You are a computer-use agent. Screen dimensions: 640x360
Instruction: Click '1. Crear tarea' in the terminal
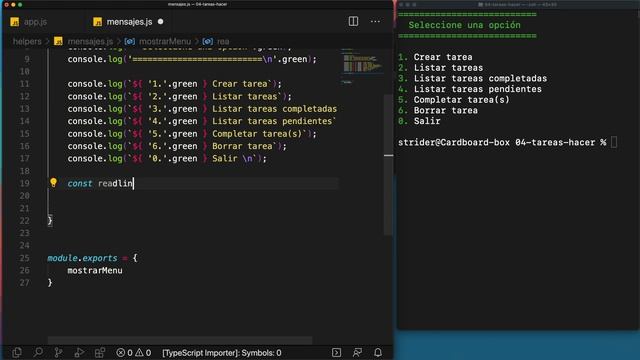(x=435, y=57)
